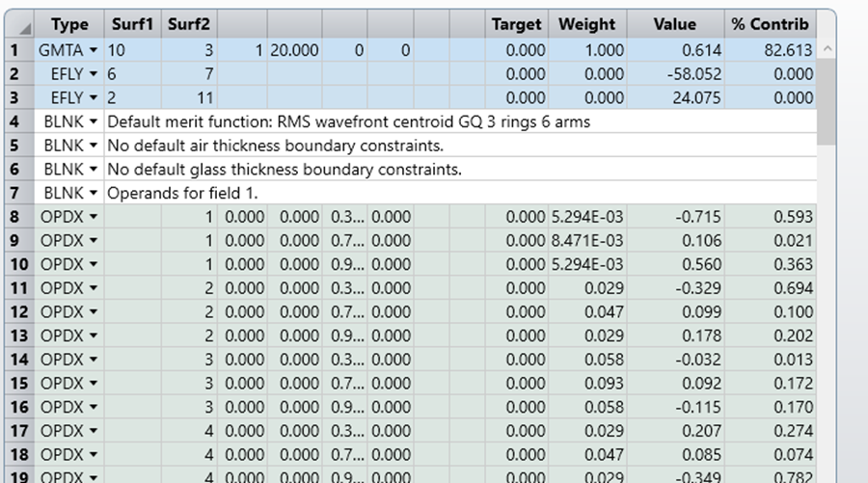This screenshot has width=868, height=483.
Task: Expand the OPDX type dropdown in row 8
Action: pos(93,218)
